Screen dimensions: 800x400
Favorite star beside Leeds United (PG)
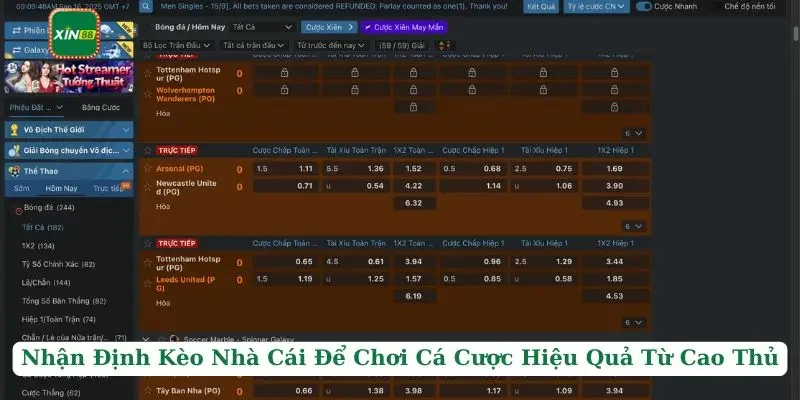[148, 283]
